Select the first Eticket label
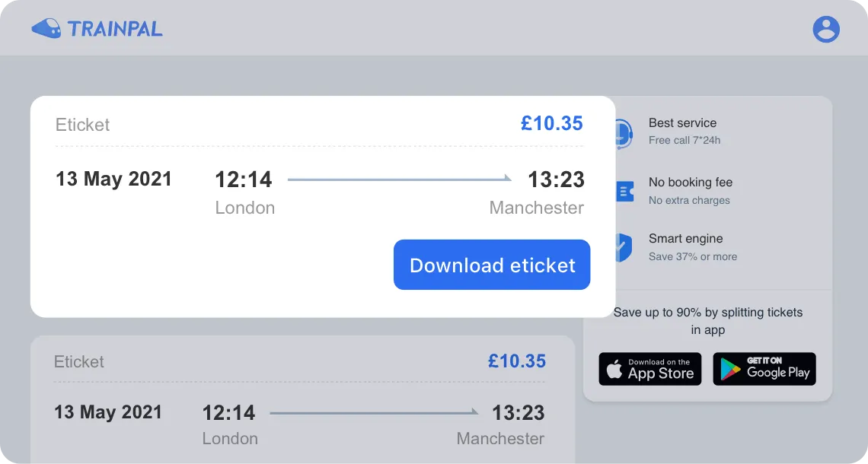 coord(82,125)
